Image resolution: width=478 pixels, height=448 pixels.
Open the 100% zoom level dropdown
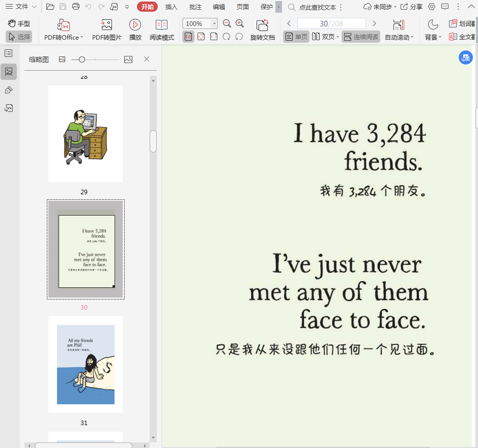(x=214, y=24)
